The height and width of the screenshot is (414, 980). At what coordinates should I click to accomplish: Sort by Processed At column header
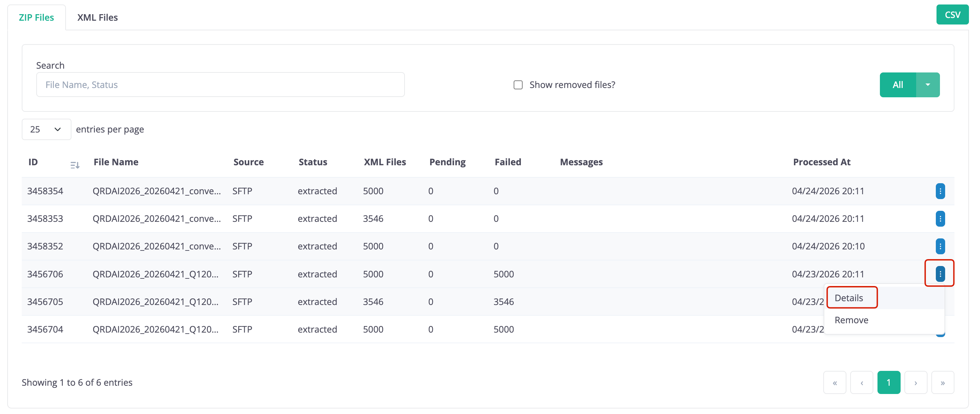point(821,162)
